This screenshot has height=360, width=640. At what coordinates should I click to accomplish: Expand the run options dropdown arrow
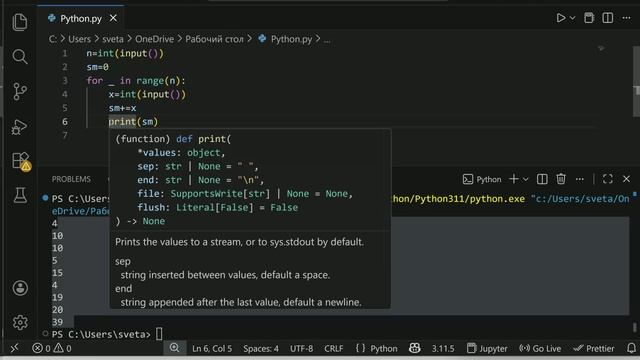pos(572,18)
